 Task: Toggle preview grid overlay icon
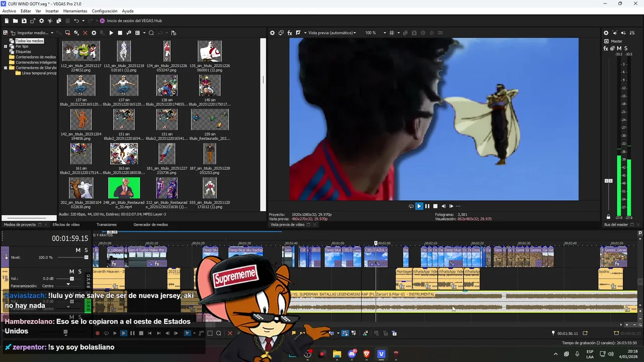[392, 33]
